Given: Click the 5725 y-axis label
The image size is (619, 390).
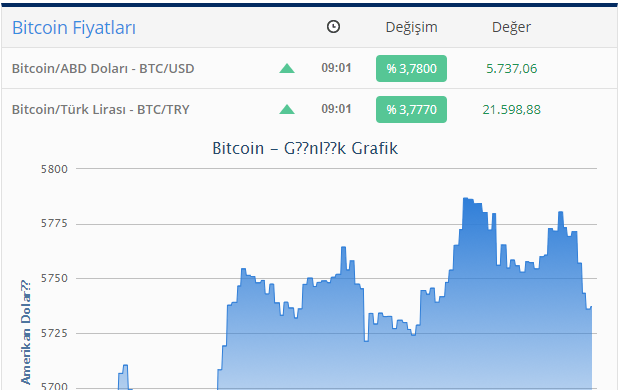Looking at the screenshot, I should (x=54, y=333).
